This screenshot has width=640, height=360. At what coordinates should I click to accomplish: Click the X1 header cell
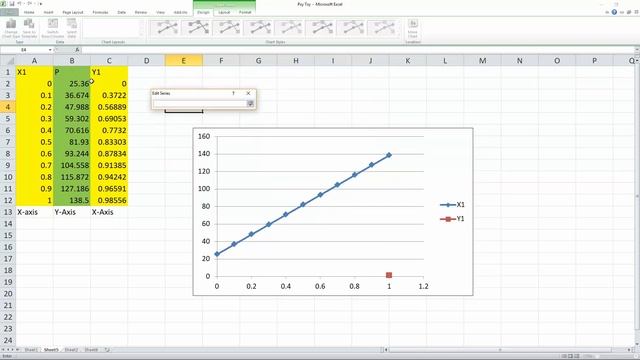[34, 72]
